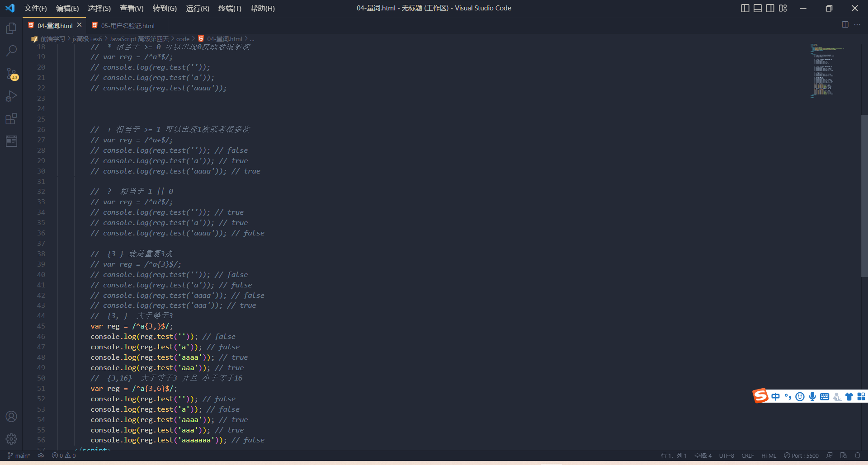Screen dimensions: 868x465
Task: Click line 51 code var reg = /^a{3,6}$/
Action: point(134,389)
